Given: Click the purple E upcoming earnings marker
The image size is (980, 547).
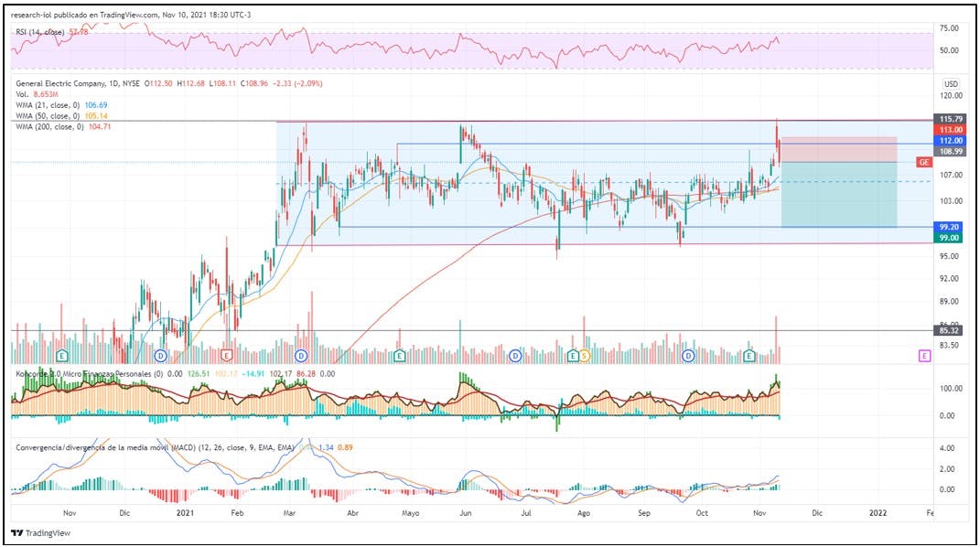Looking at the screenshot, I should tap(924, 356).
